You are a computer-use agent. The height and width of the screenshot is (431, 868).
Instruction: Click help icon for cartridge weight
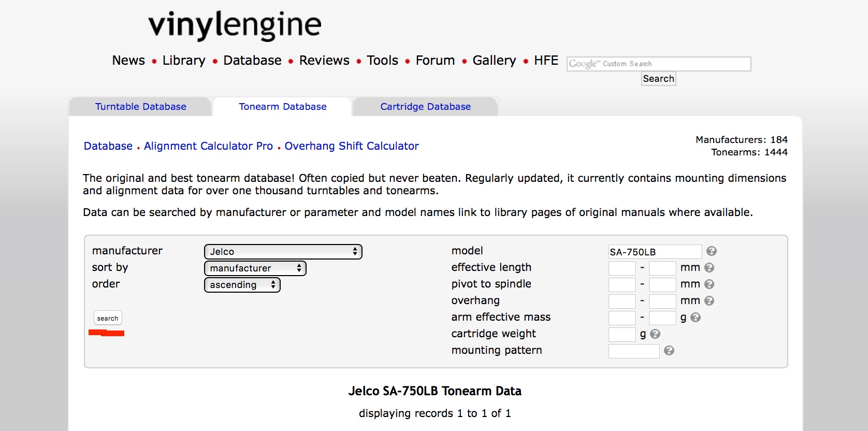point(655,334)
